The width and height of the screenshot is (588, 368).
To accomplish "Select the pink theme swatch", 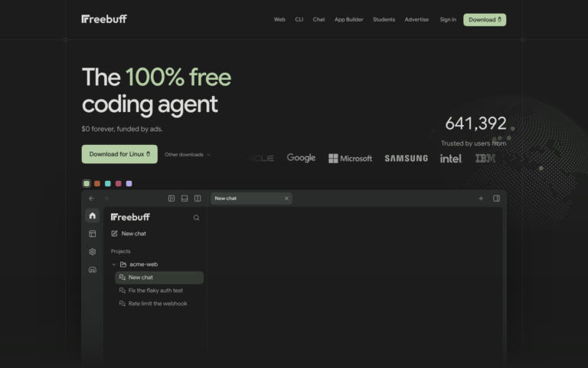I will pyautogui.click(x=119, y=184).
